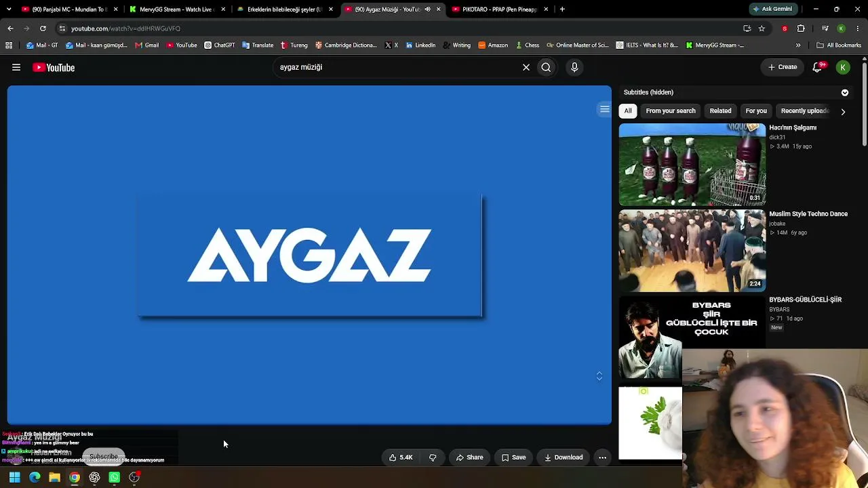Open the Windows Start menu

(x=14, y=477)
